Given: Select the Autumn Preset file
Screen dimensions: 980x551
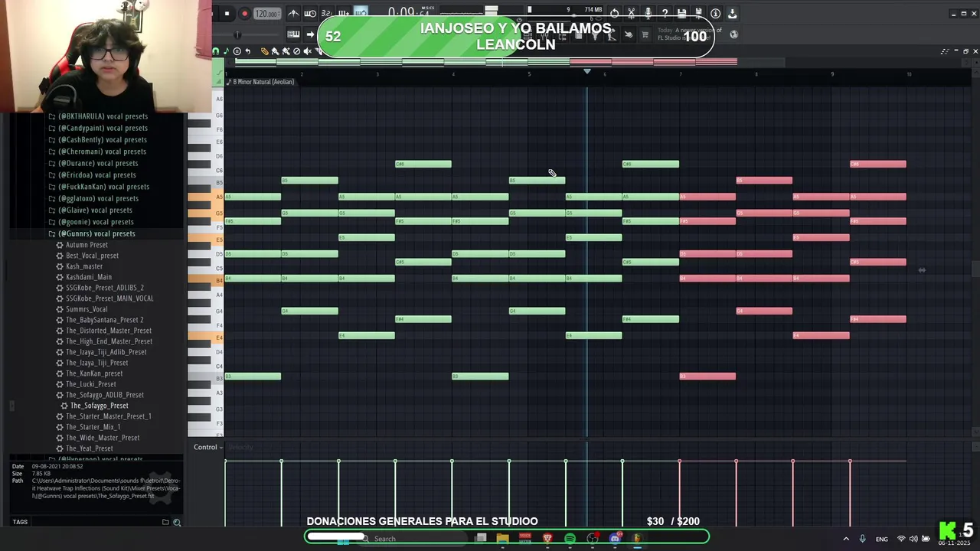Looking at the screenshot, I should (x=87, y=245).
